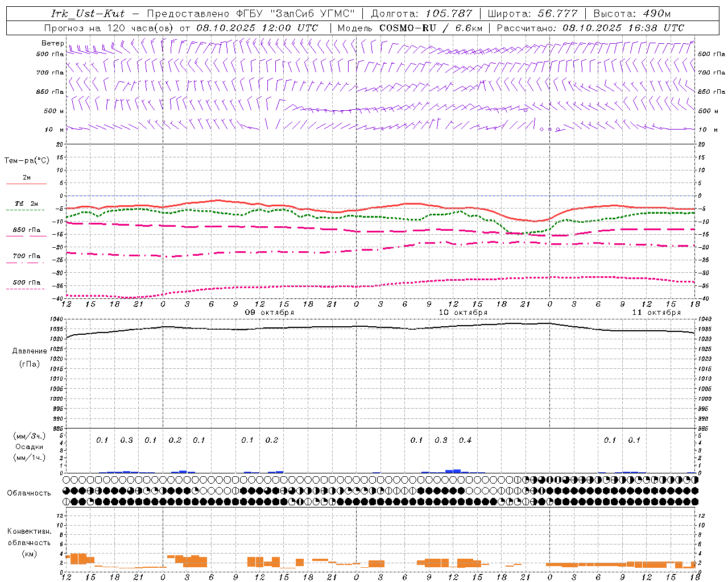Image resolution: width=728 pixels, height=582 pixels.
Task: Click the (мм/3ч.) precipitation unit label
Action: point(30,436)
